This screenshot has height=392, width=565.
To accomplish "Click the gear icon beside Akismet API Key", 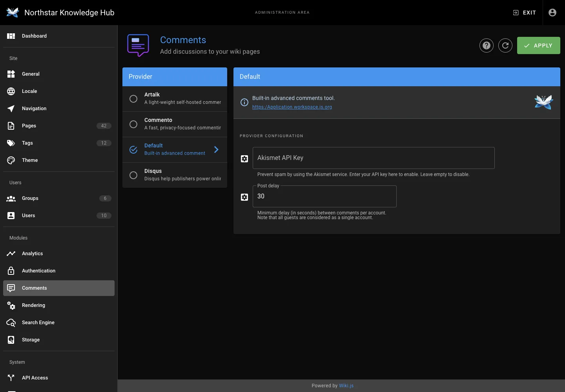I will tap(244, 159).
